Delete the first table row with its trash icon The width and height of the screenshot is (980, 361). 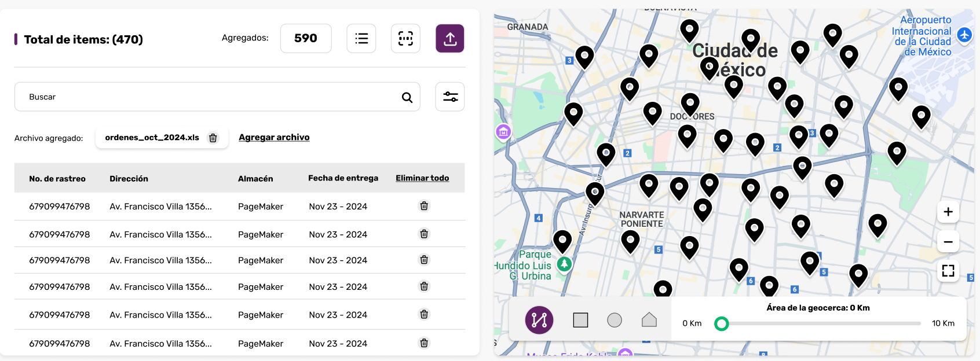point(424,206)
